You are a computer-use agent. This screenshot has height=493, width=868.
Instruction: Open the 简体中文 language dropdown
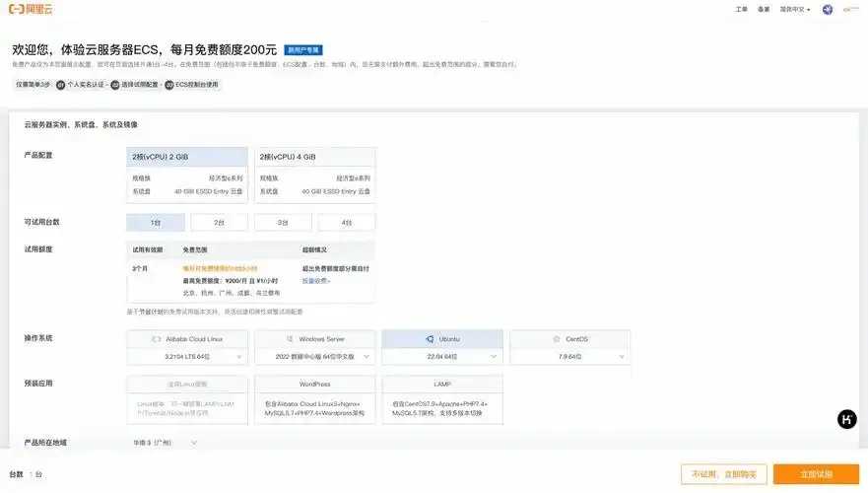pyautogui.click(x=795, y=10)
